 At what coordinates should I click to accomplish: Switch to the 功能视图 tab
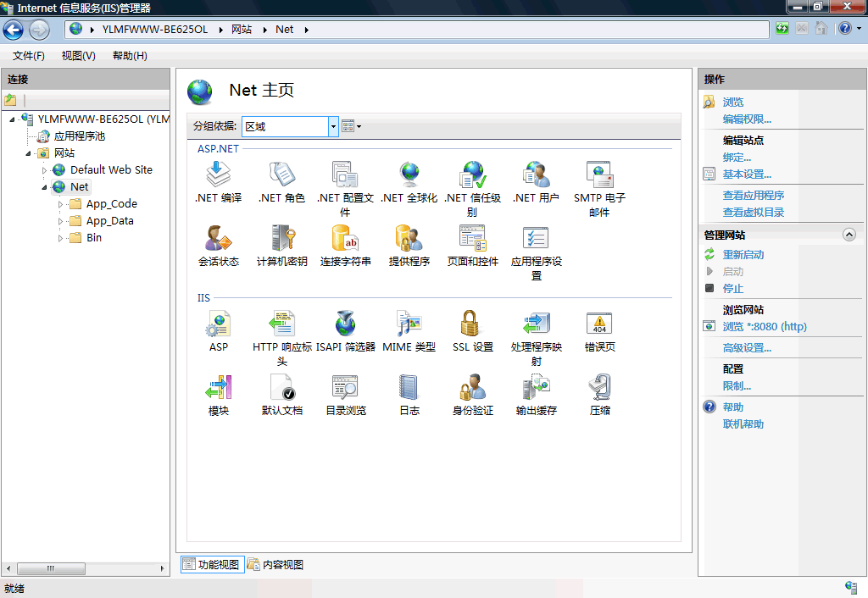[212, 564]
